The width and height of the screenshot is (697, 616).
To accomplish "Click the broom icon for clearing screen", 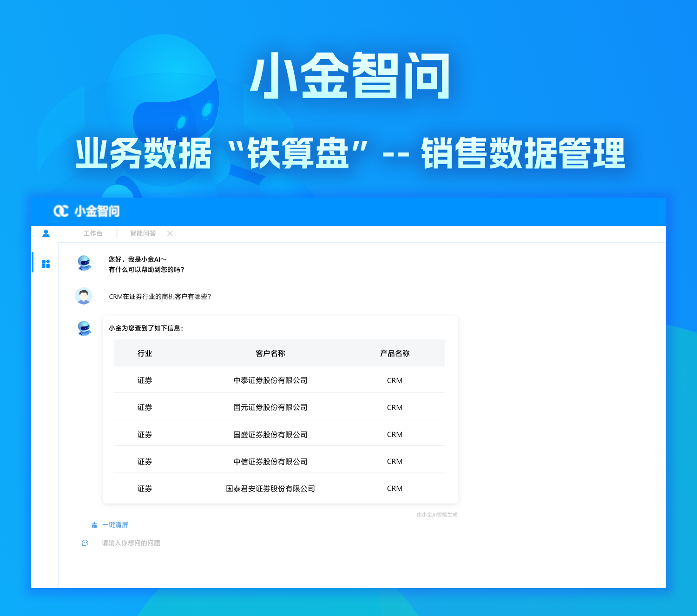I will pyautogui.click(x=94, y=525).
